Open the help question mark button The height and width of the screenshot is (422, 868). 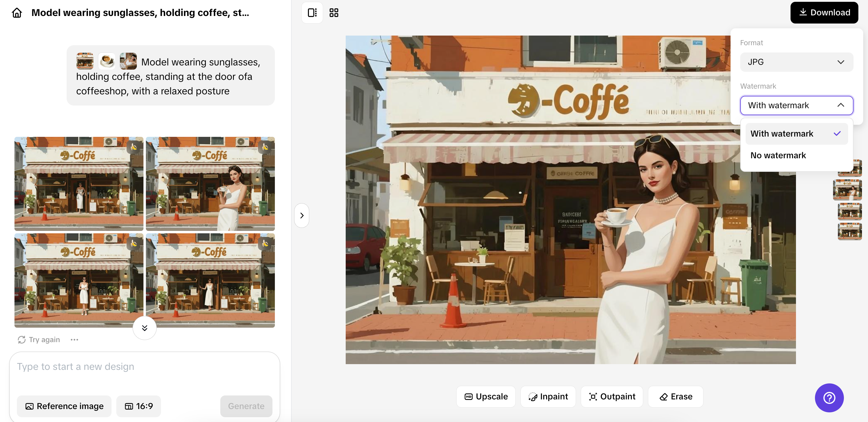point(829,398)
